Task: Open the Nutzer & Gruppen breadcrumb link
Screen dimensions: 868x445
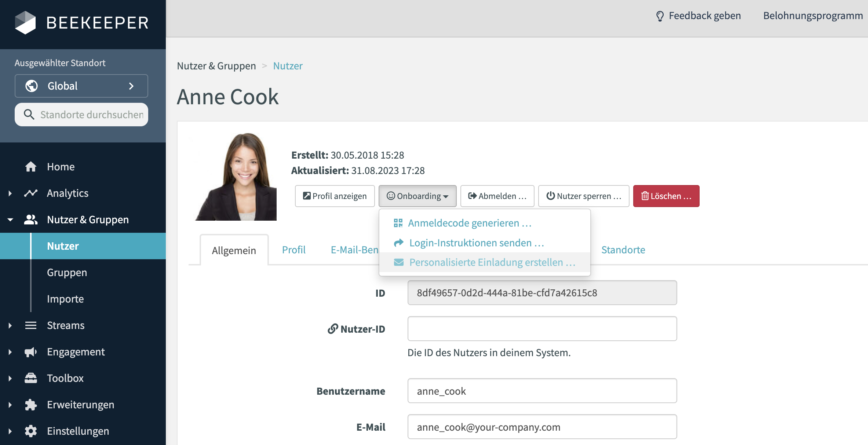Action: tap(216, 66)
